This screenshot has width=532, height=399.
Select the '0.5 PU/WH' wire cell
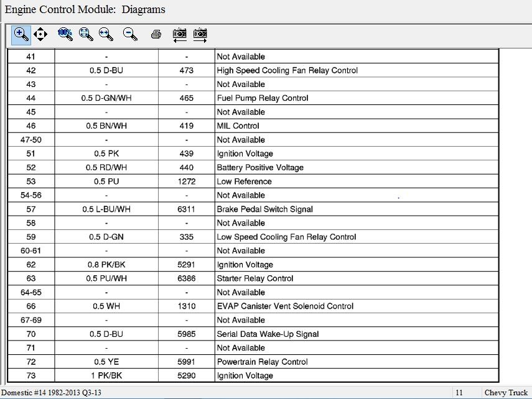coord(106,278)
